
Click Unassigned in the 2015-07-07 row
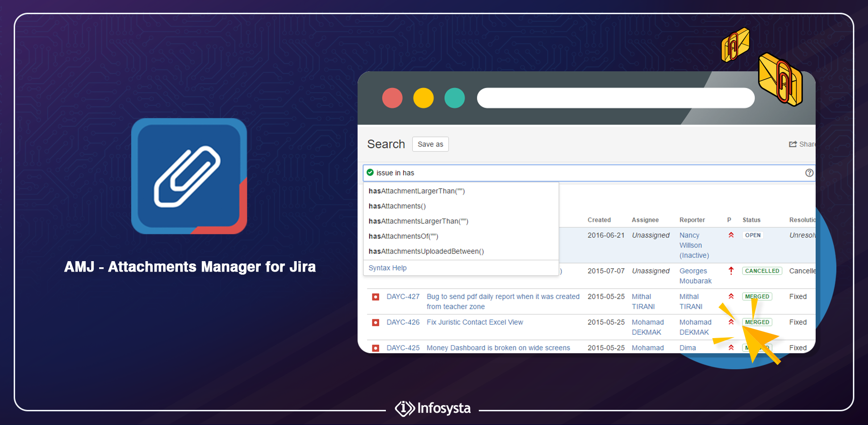651,271
